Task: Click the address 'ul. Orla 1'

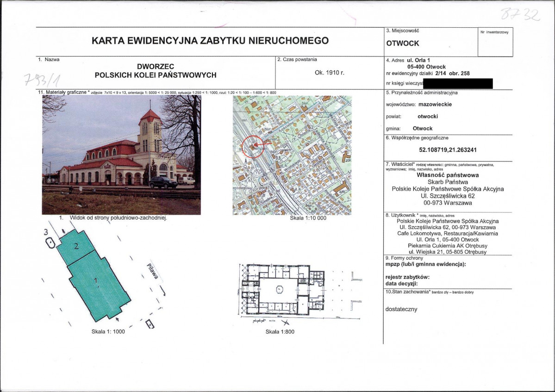Action: (x=418, y=60)
